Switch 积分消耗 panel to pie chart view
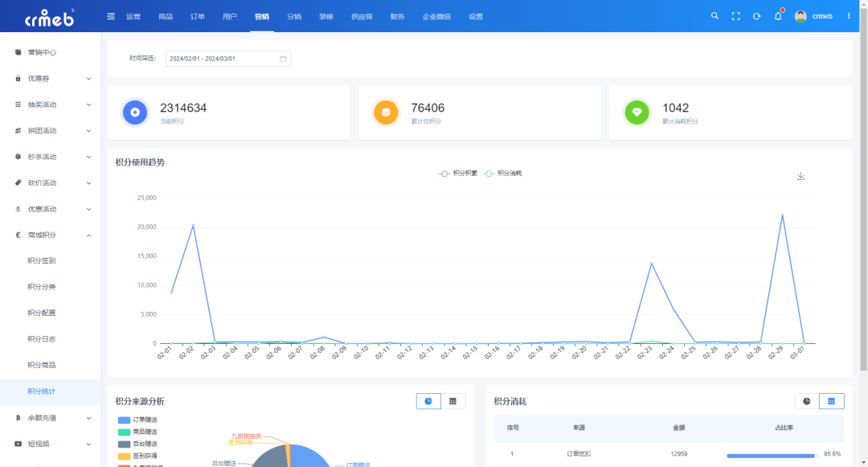Viewport: 868px width, 467px height. pyautogui.click(x=806, y=400)
